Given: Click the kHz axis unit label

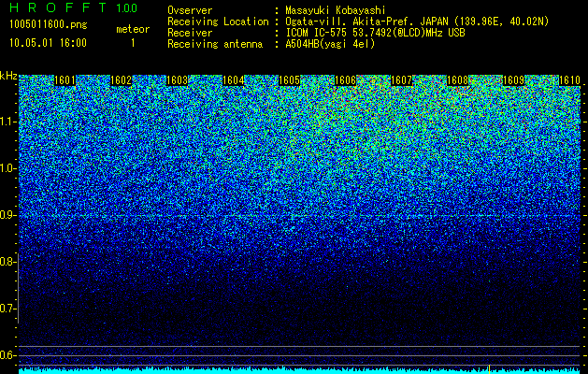Looking at the screenshot, I should [8, 76].
